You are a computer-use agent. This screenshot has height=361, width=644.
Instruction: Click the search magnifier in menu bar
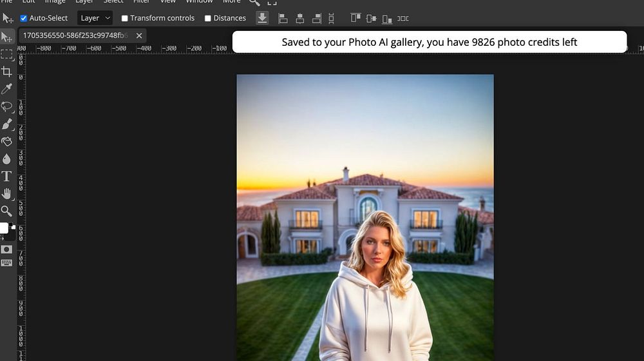(x=254, y=3)
